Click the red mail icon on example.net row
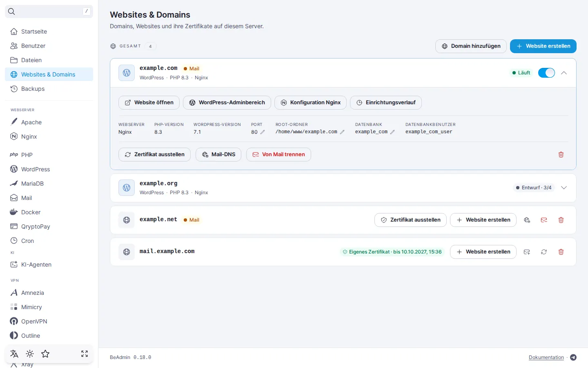Screen dimensions: 588x368 (x=544, y=220)
